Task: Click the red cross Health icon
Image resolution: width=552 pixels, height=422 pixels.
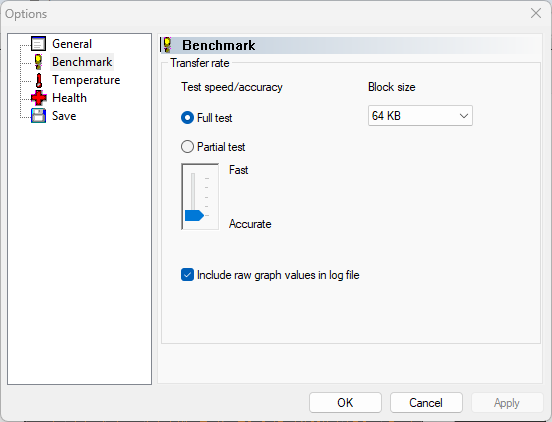Action: click(39, 98)
